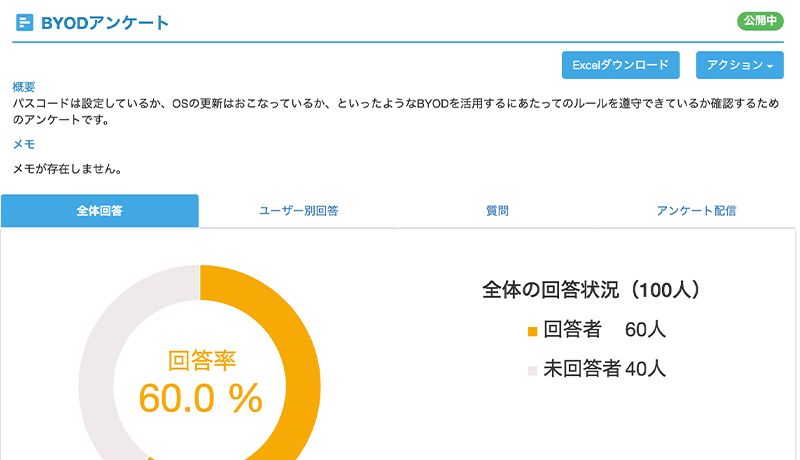
Task: Click the 全体の回答状況（100人） heading
Action: click(591, 290)
